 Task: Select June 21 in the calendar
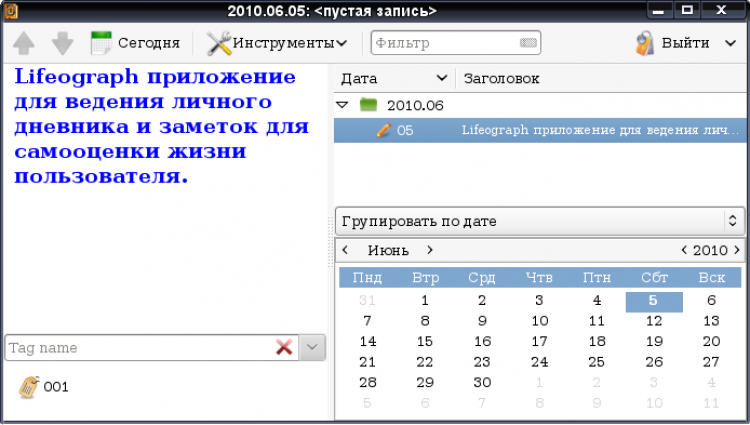(367, 362)
